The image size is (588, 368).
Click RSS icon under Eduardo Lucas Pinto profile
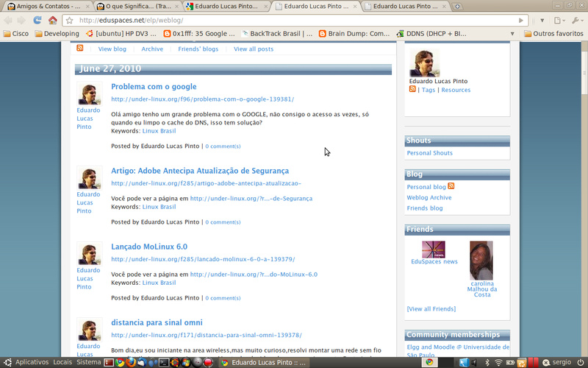click(x=412, y=89)
